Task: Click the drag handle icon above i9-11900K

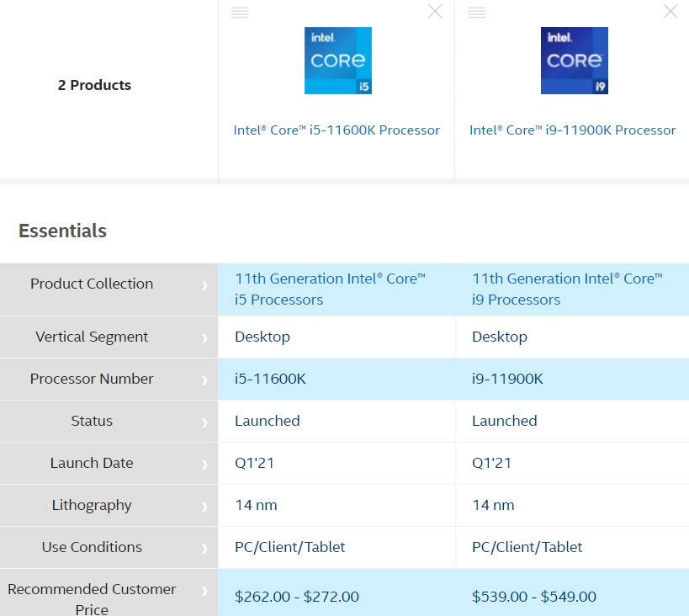Action: point(477,13)
